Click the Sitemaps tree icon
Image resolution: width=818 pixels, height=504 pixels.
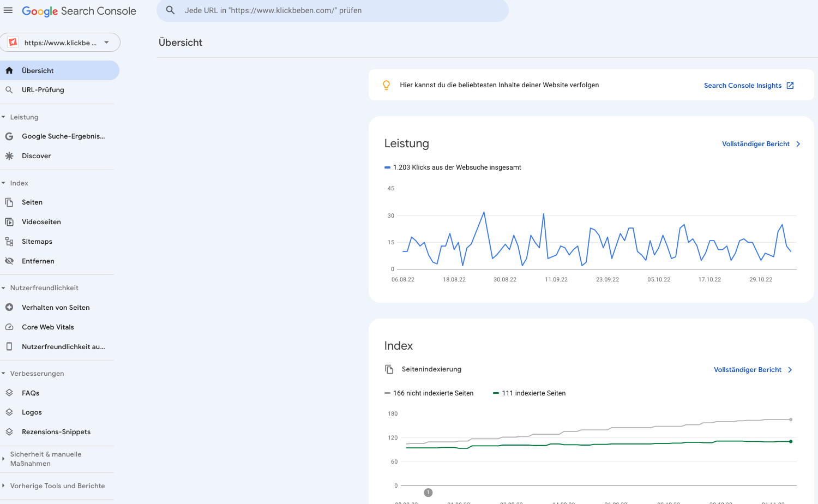tap(9, 242)
